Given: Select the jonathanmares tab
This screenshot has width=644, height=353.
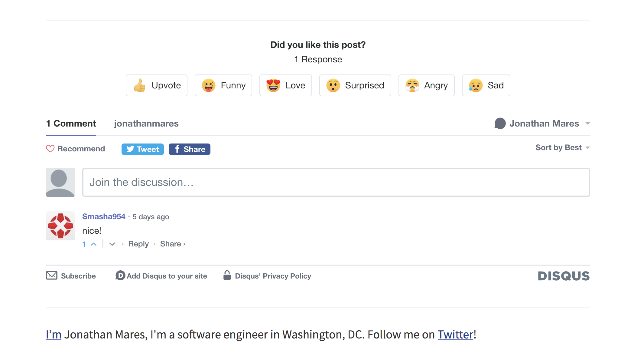Looking at the screenshot, I should [146, 124].
